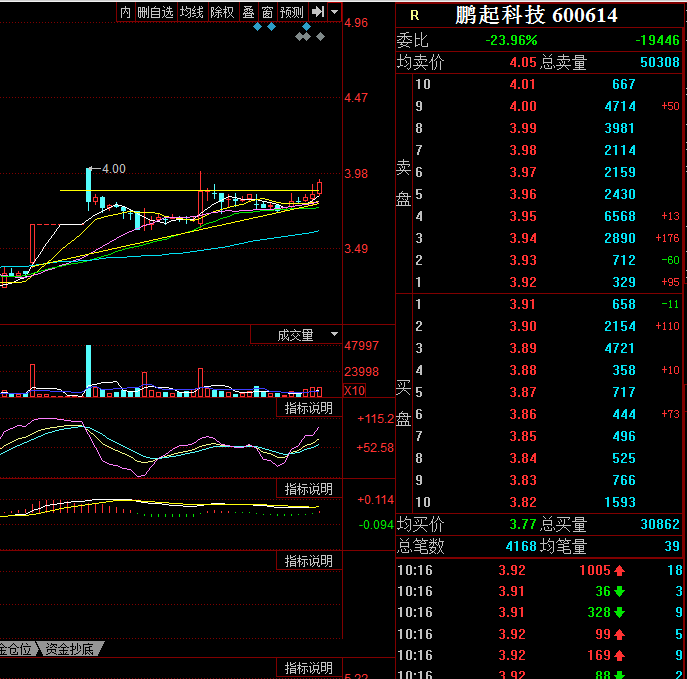Click the 总买量 value 30862
The image size is (687, 679).
point(659,524)
